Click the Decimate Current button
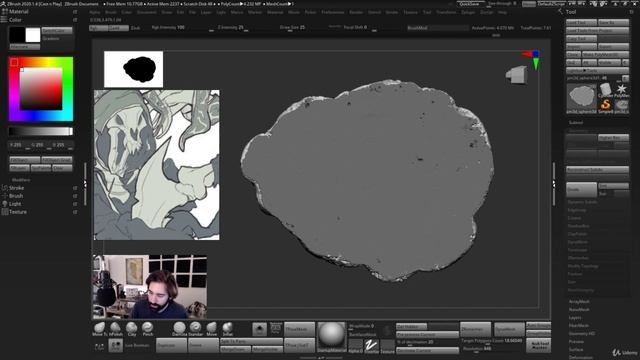640x360 pixels. (x=427, y=350)
